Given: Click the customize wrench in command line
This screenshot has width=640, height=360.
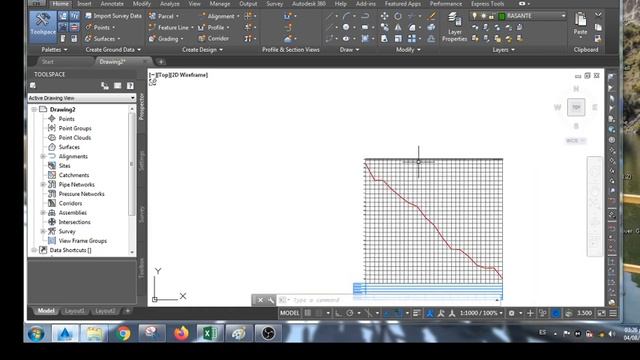Looking at the screenshot, I should [271, 300].
